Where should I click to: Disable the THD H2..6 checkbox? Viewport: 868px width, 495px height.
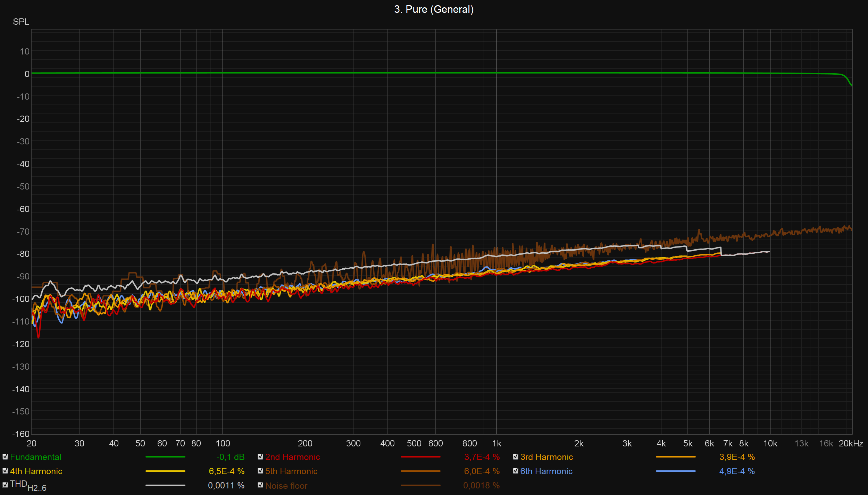click(5, 485)
